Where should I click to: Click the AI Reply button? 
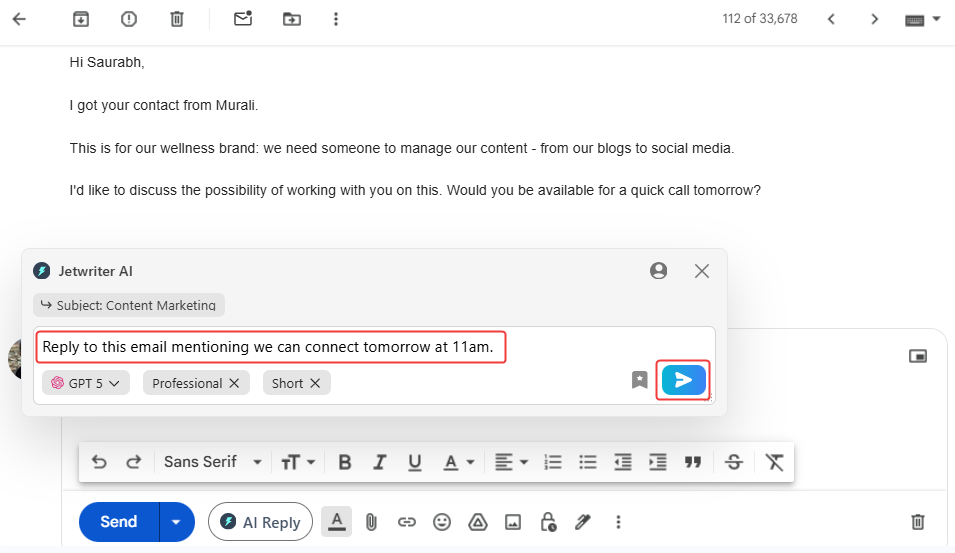[x=260, y=522]
